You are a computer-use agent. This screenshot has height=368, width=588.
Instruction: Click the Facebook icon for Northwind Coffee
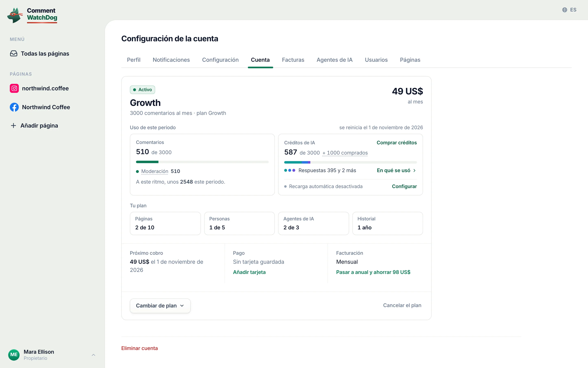tap(14, 107)
